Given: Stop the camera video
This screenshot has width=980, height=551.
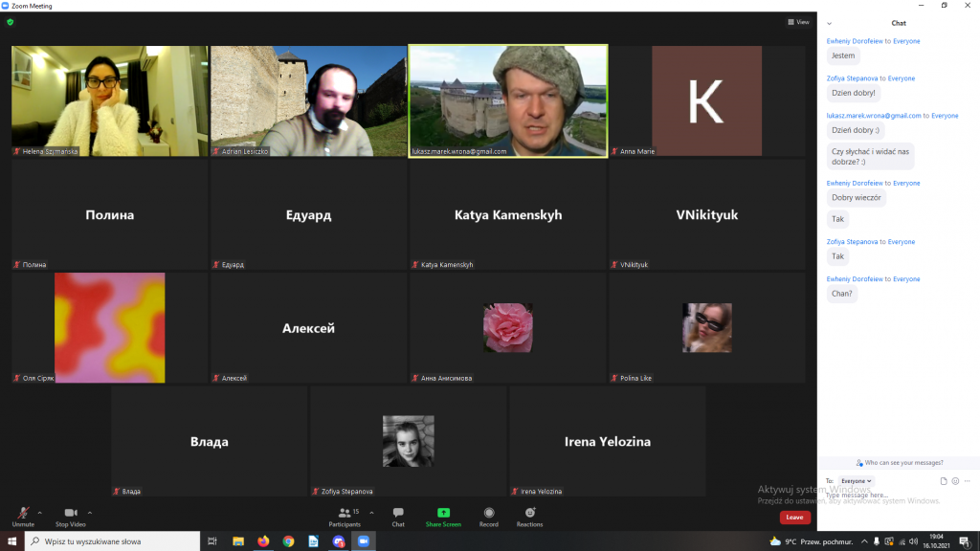Looking at the screenshot, I should (70, 517).
